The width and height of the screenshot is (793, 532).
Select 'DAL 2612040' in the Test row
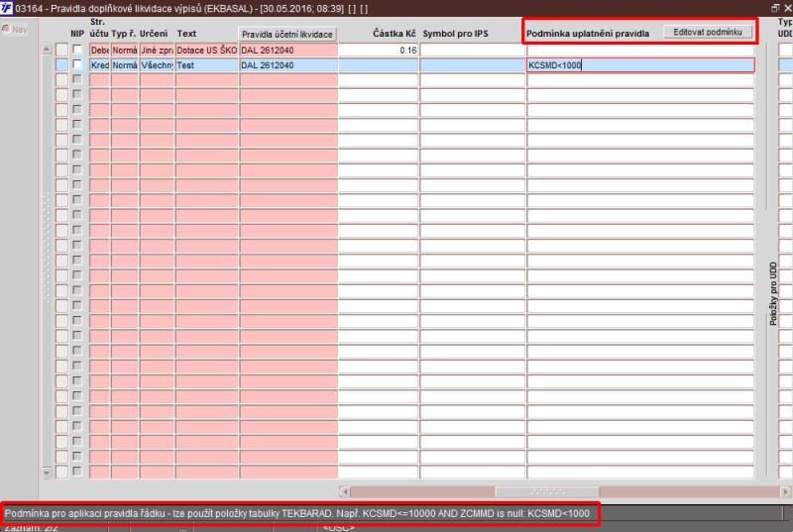pos(288,65)
